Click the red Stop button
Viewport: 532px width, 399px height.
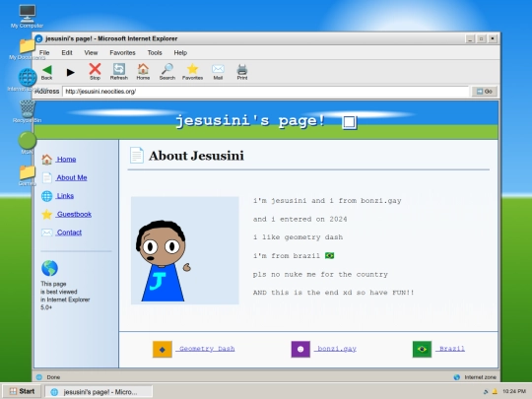click(95, 72)
